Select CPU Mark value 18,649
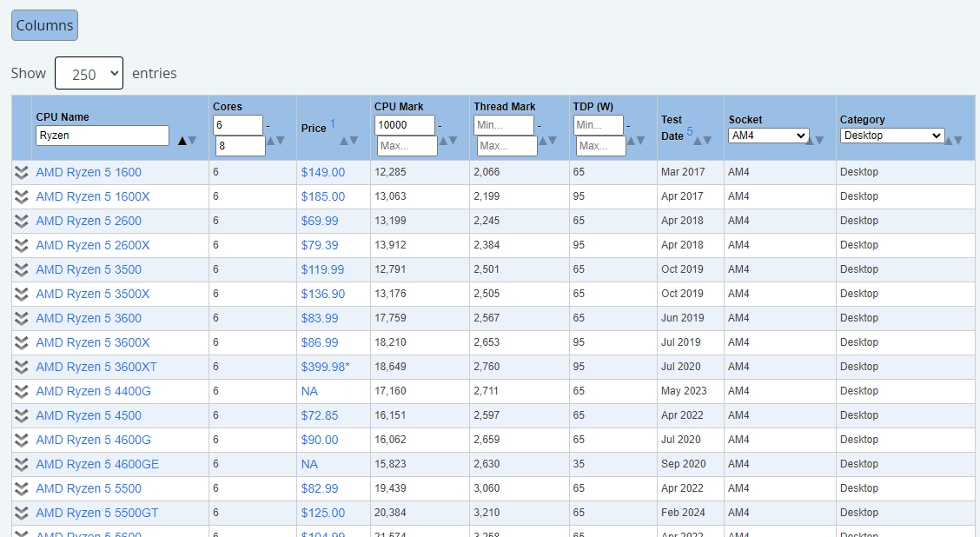Viewport: 980px width, 537px height. point(391,367)
